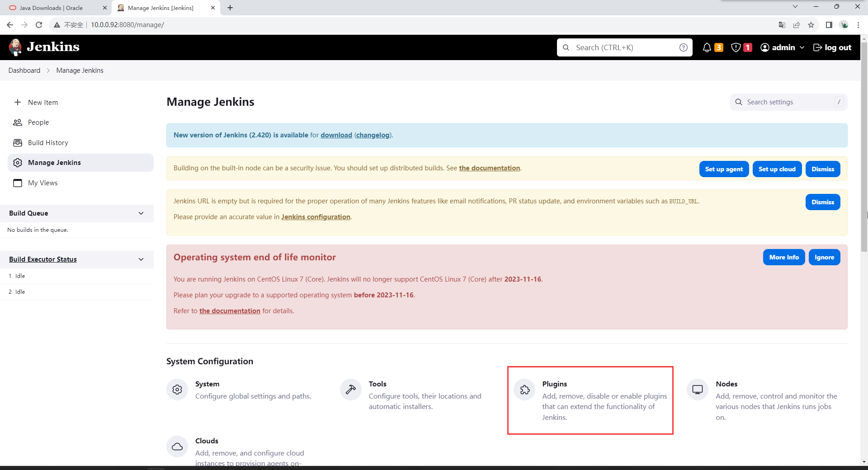Open the documentation link in red alert
Screen dimensions: 868x470
230,311
